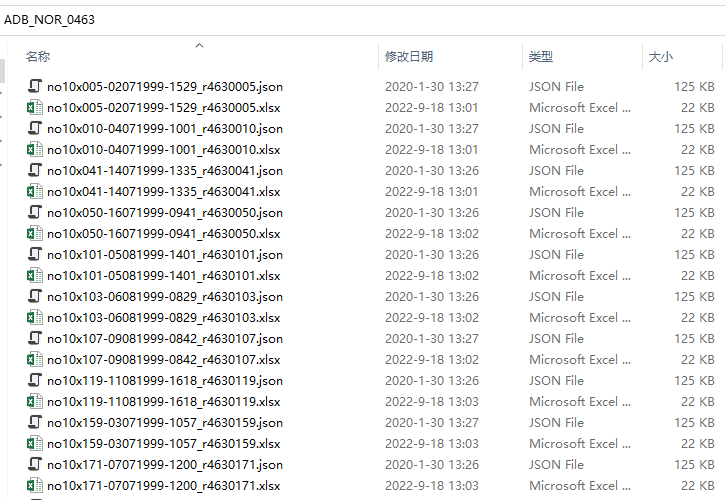Click JSON icon of no10x010-04071999-1001_r4630010.json
The width and height of the screenshot is (726, 500).
click(x=35, y=128)
